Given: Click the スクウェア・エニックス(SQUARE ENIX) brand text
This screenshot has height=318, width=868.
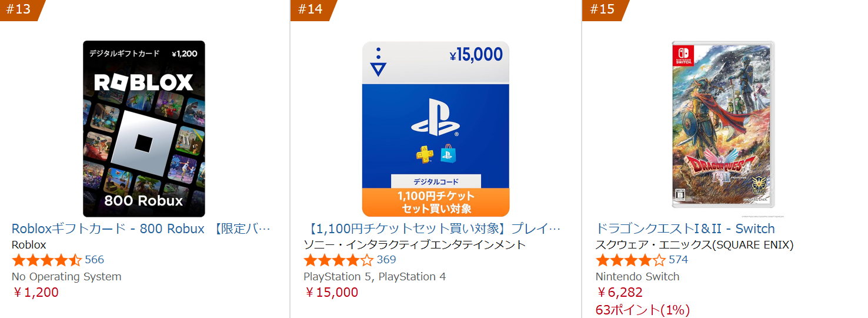Looking at the screenshot, I should (x=695, y=244).
